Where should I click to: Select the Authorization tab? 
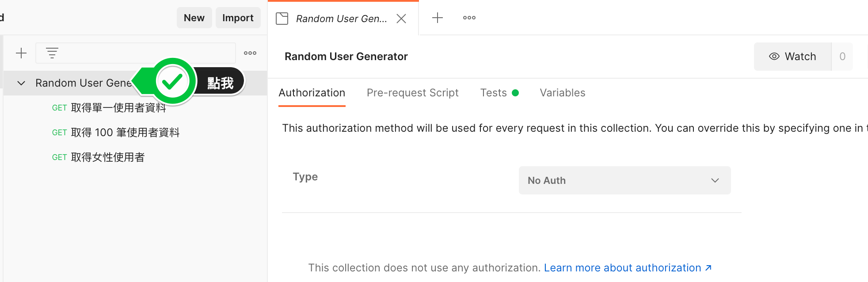click(312, 93)
